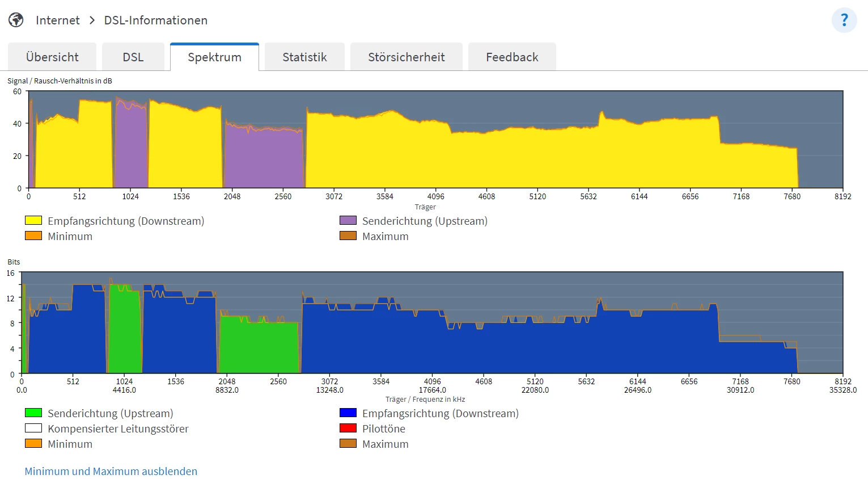
Task: Click the blue Empfangsrichtung swatch in bits legend
Action: 348,413
